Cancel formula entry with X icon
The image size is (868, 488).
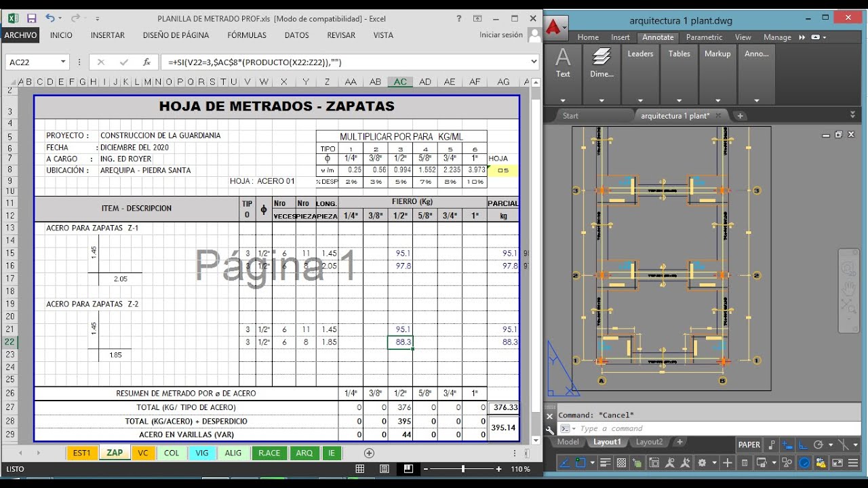click(x=101, y=62)
